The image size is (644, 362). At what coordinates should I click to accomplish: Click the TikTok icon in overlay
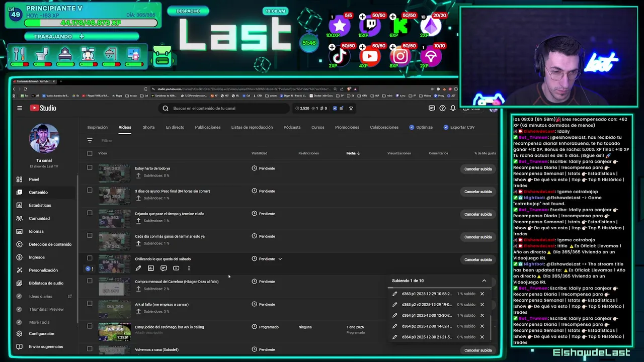coord(340,56)
